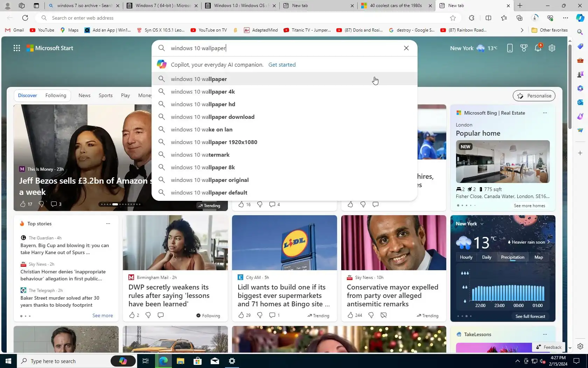Screen dimensions: 588x368
Task: Open the Microsoft Start app launcher grid
Action: pyautogui.click(x=16, y=48)
